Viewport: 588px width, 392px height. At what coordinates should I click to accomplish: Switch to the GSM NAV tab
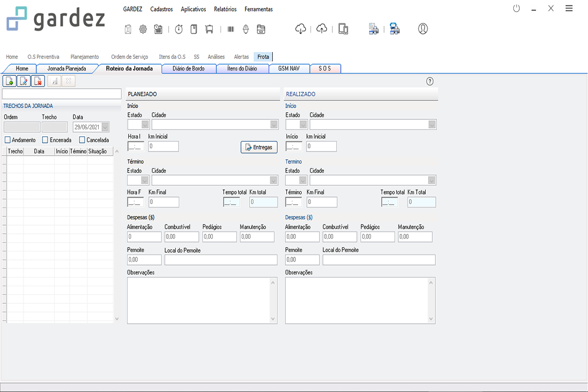tap(289, 69)
